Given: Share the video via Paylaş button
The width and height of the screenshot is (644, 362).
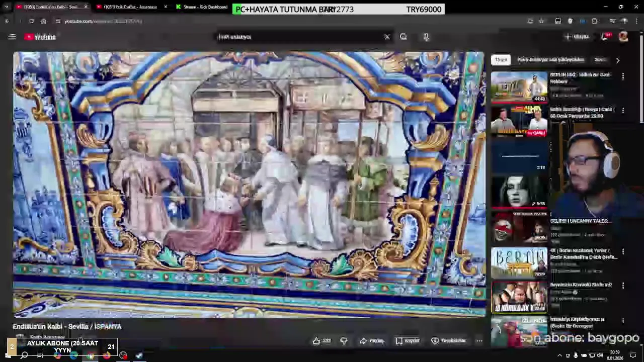Looking at the screenshot, I should pyautogui.click(x=372, y=341).
